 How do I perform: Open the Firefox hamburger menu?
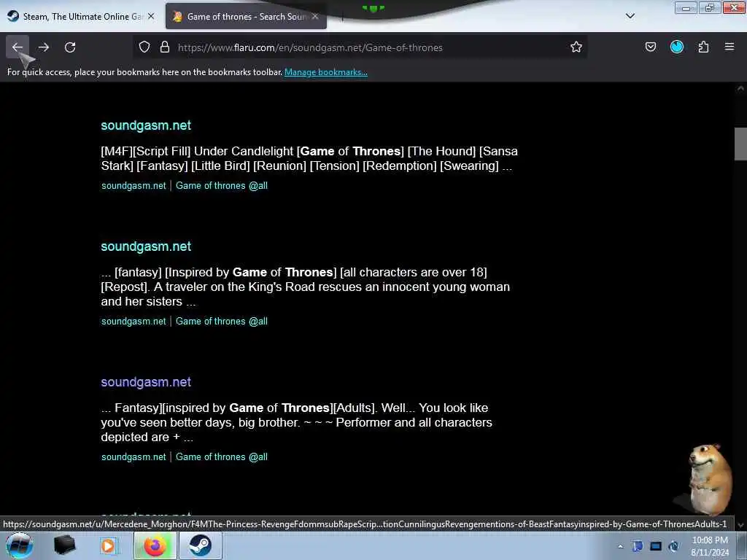click(729, 47)
